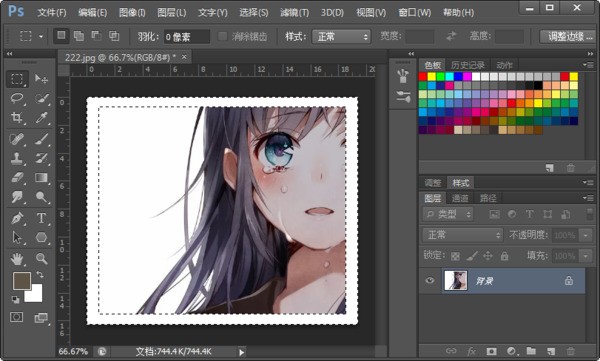Select the Horizontal Type tool

point(41,218)
